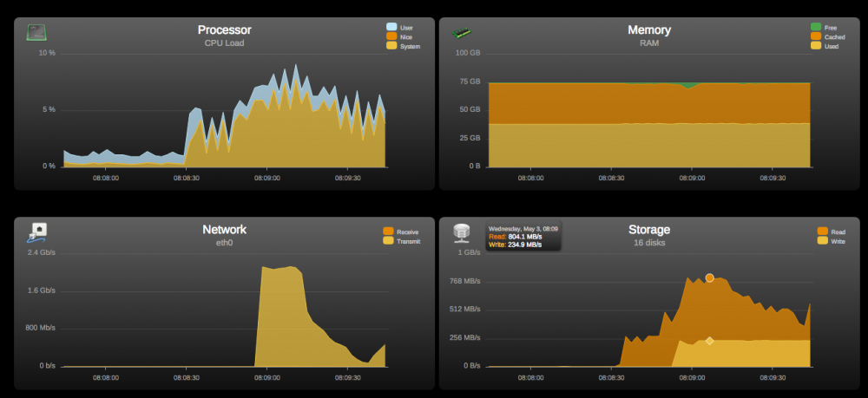This screenshot has height=398, width=868.
Task: Click the 75 GB axis label
Action: (x=470, y=82)
